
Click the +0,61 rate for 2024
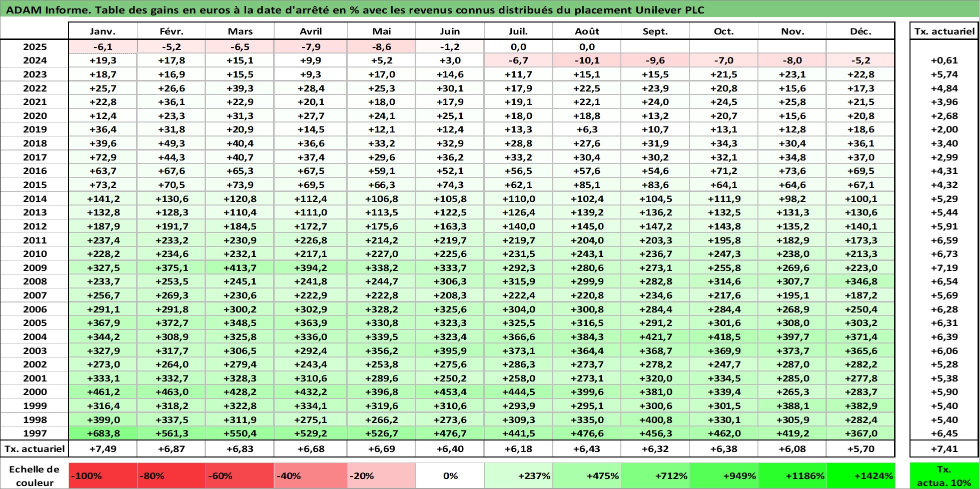point(944,60)
